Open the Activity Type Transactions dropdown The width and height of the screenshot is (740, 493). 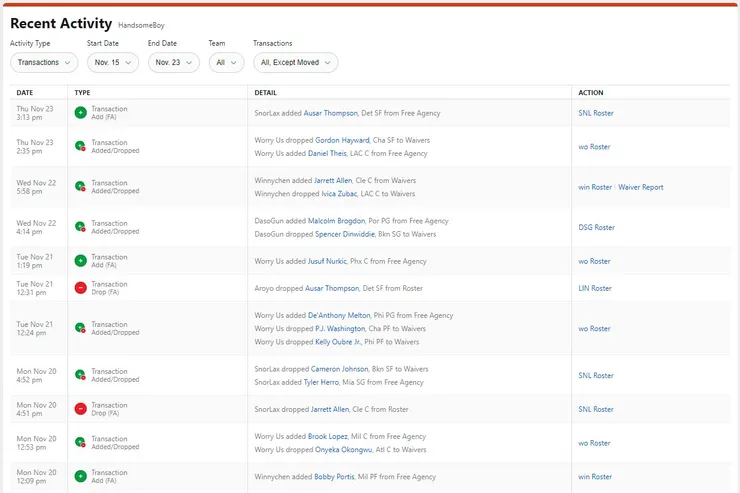pyautogui.click(x=44, y=62)
